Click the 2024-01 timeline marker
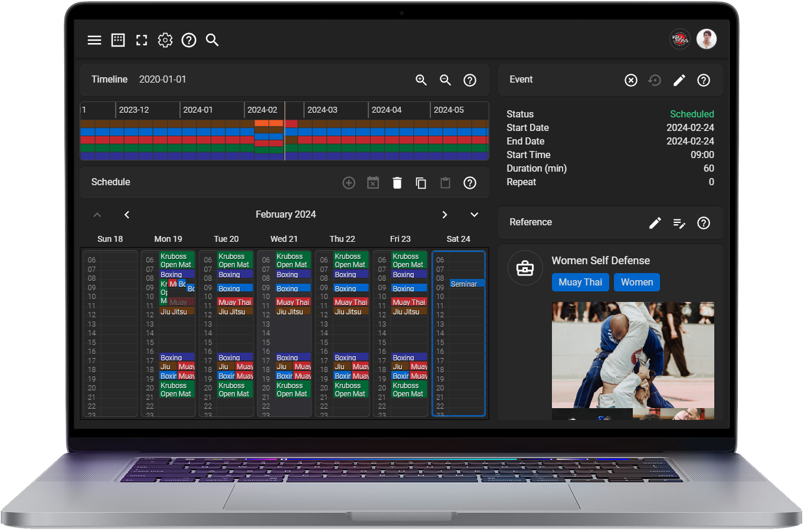The width and height of the screenshot is (804, 532). [x=198, y=110]
